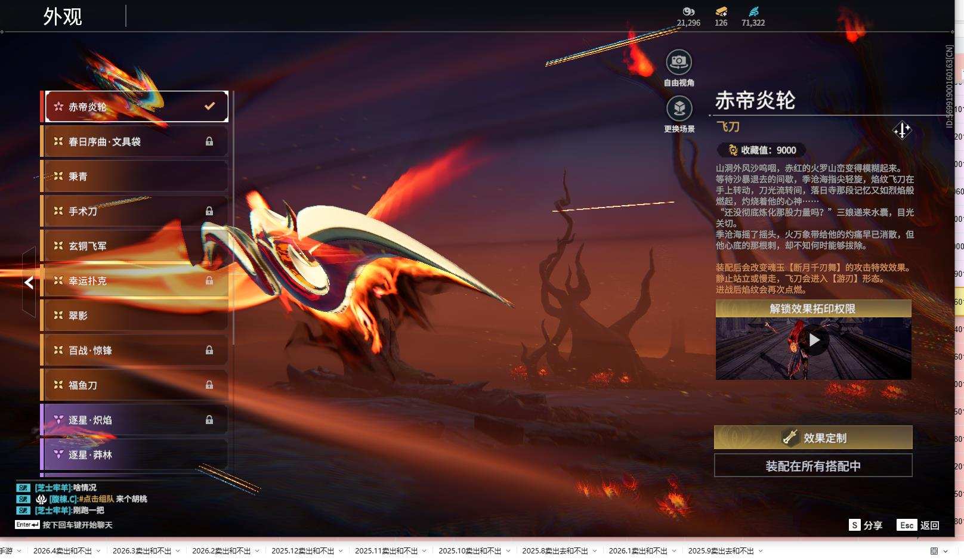Click the move arrows icon beside 飞刀

902,130
